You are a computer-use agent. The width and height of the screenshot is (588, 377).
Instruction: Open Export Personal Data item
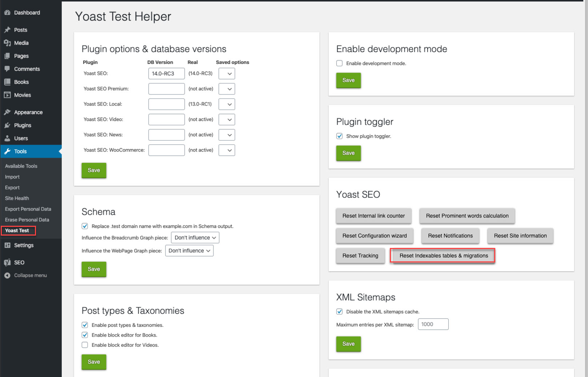(x=28, y=209)
